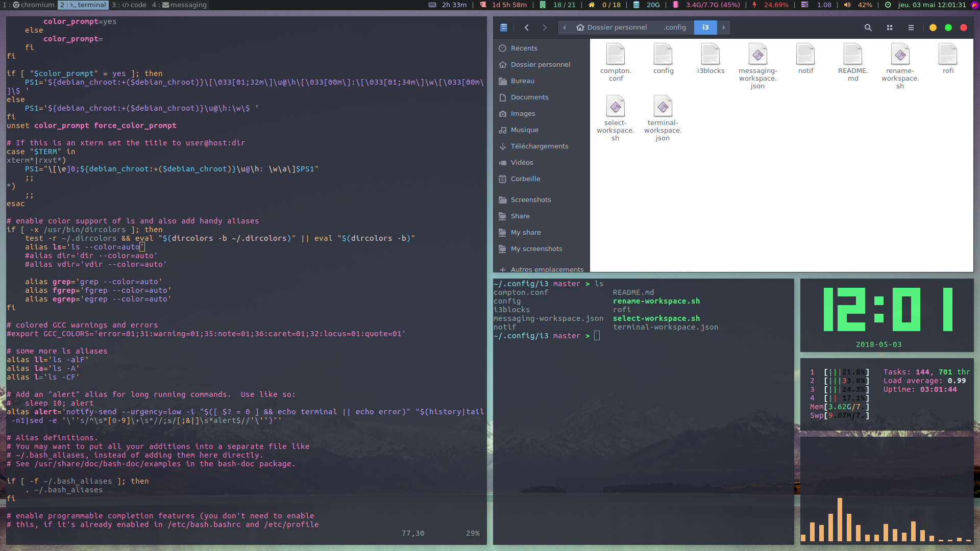Click the 18 / 21 status block

pyautogui.click(x=557, y=5)
